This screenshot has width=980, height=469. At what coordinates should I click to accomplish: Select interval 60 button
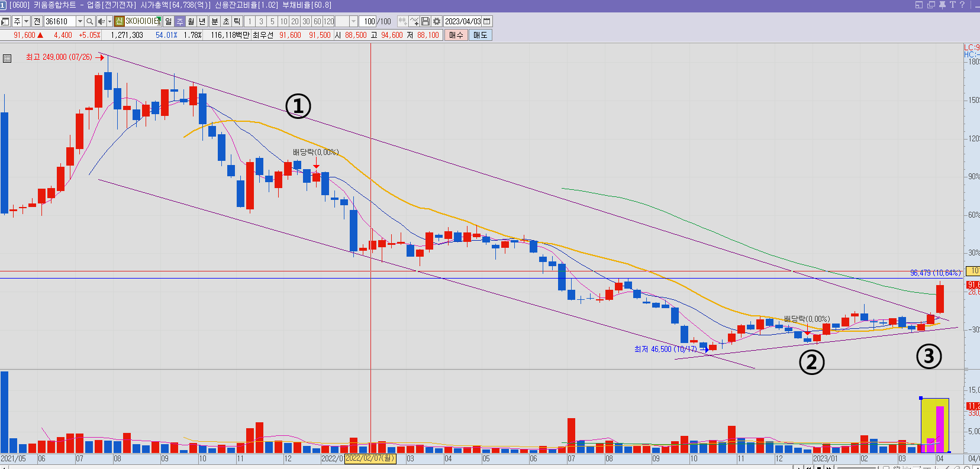317,21
